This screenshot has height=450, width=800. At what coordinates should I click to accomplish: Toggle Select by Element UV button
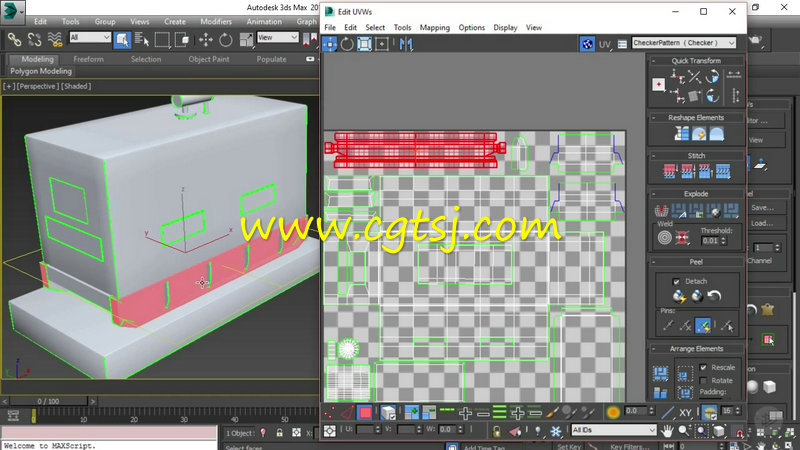[388, 412]
